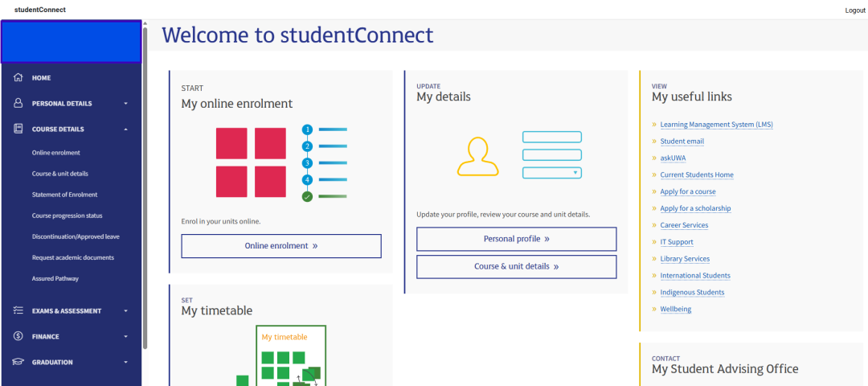Click Logout in the top right
The width and height of the screenshot is (868, 386).
click(x=854, y=10)
